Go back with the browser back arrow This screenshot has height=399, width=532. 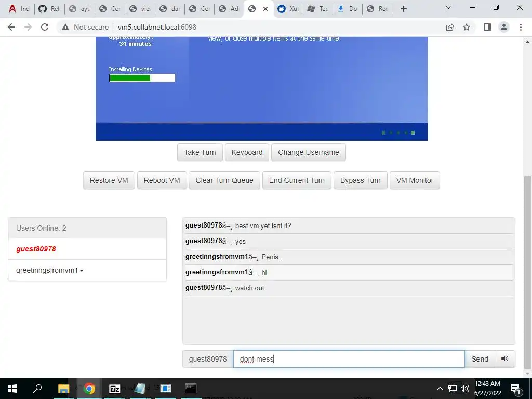point(11,27)
